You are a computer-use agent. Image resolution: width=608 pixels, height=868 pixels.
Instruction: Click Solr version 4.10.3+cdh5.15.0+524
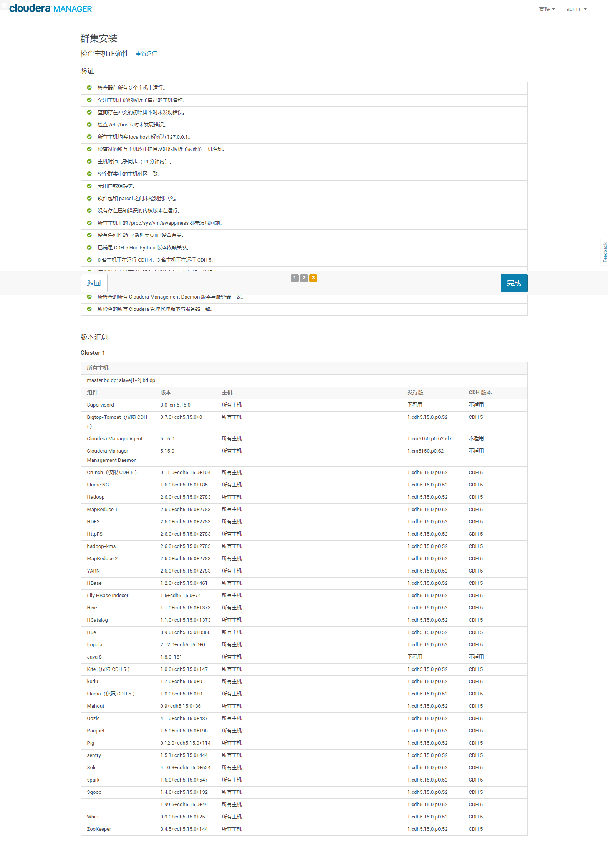[x=185, y=768]
